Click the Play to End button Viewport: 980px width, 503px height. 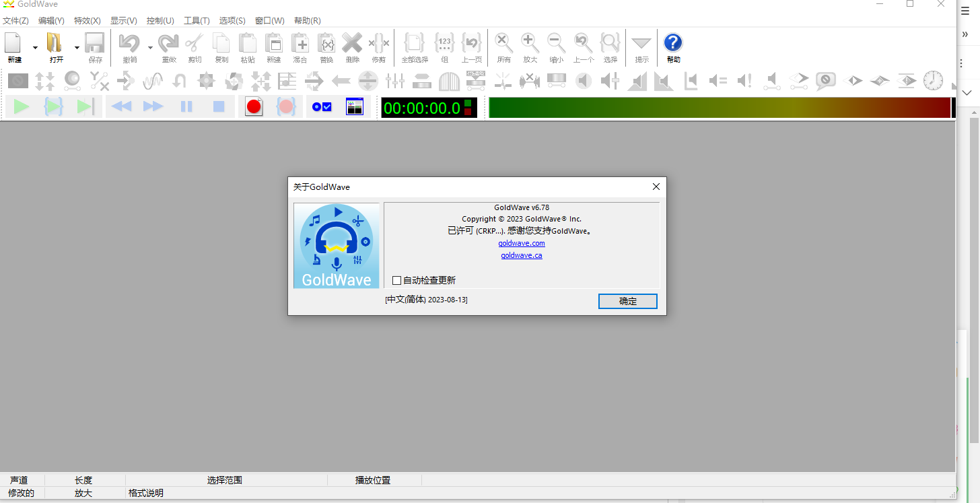click(x=85, y=106)
